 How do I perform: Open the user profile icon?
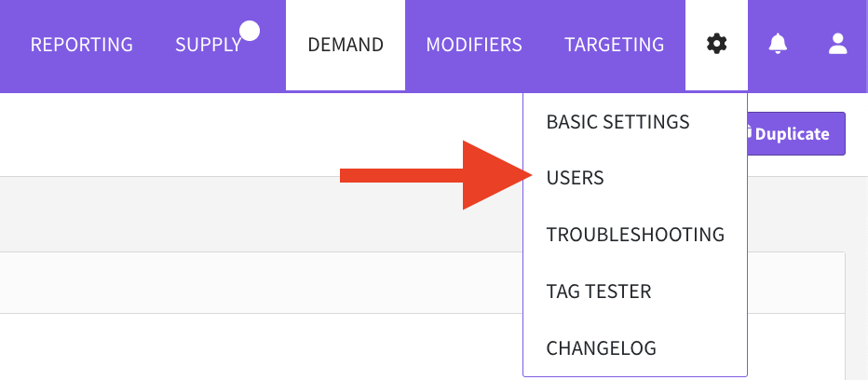(837, 44)
